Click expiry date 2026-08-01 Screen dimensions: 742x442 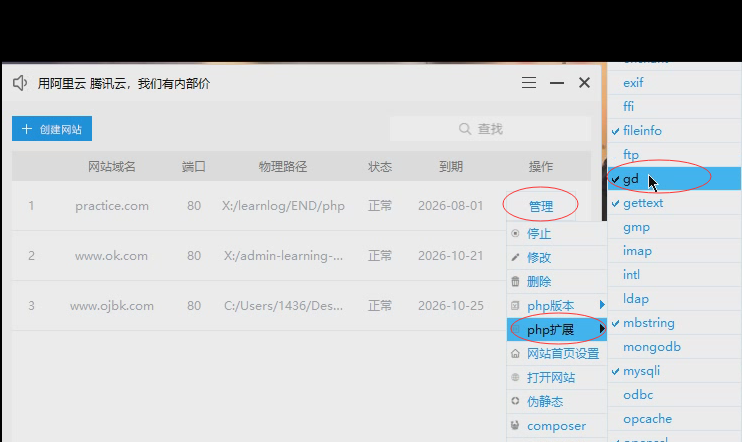(x=450, y=206)
